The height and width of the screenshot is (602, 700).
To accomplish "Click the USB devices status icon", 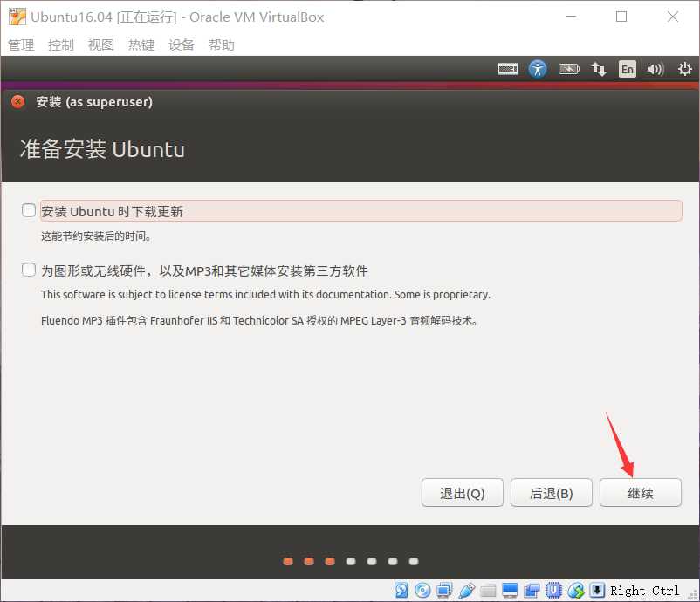I will 466,590.
